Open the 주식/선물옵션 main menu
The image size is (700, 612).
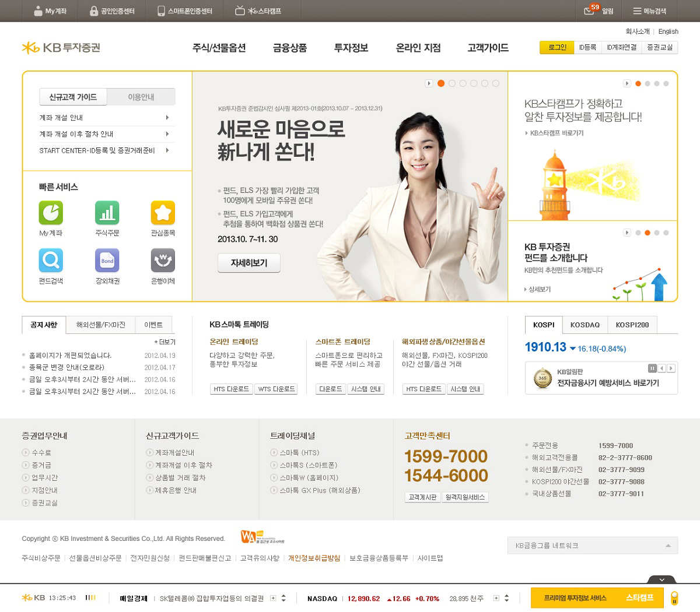(219, 48)
